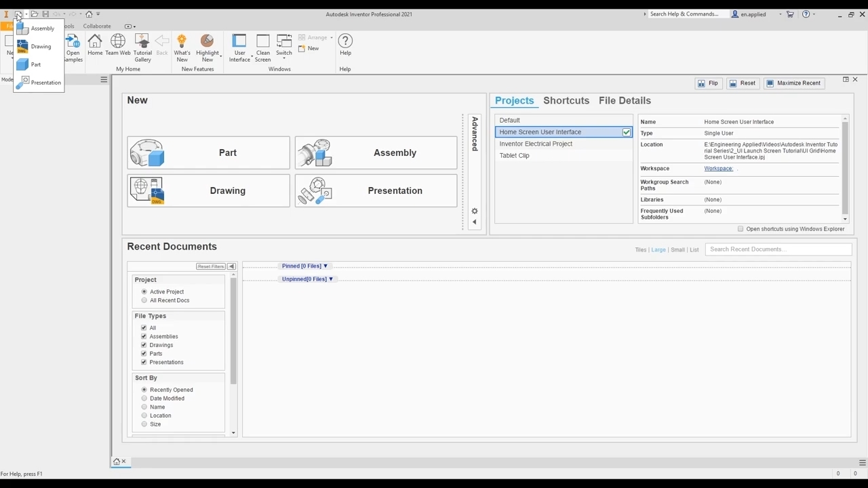Click the help question mark in title bar
Screen dimensions: 868x488
[806, 14]
